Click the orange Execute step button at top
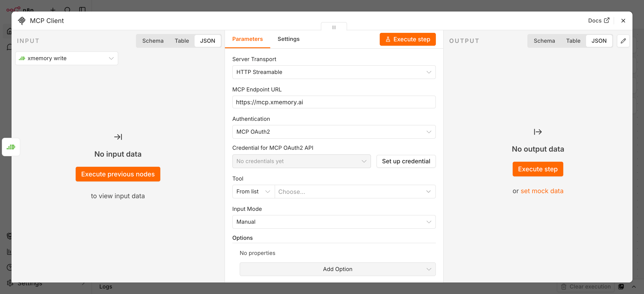Screen dimensions: 644x294 pos(408,39)
